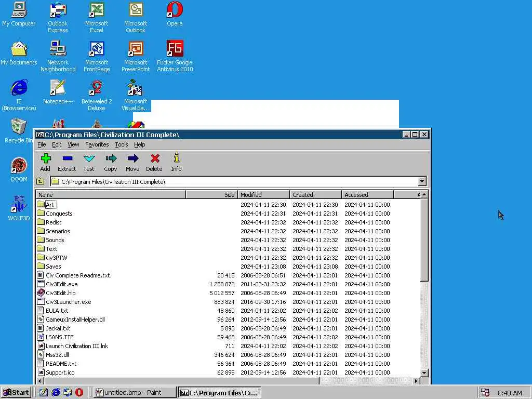
Task: Select the My Documents desktop icon
Action: click(x=19, y=53)
